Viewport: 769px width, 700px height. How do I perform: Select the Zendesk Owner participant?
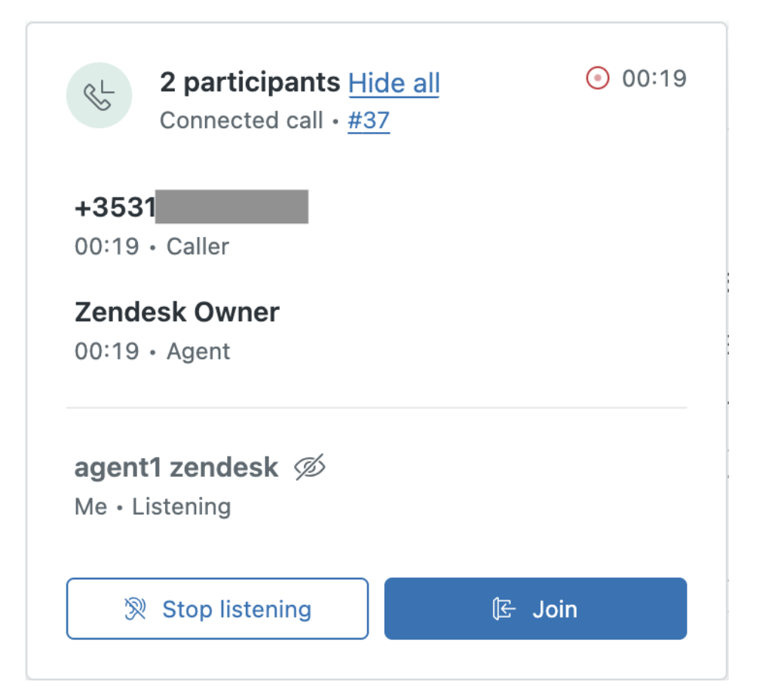click(x=177, y=312)
